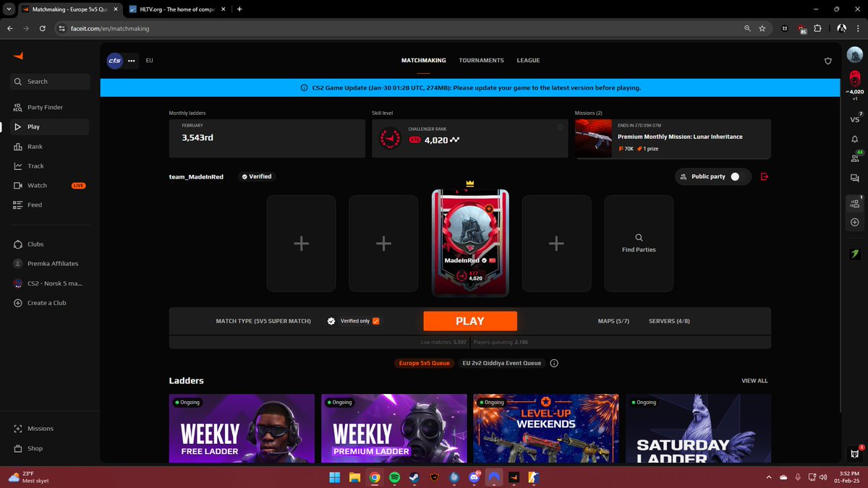Viewport: 868px width, 488px height.
Task: Open the February monthly ladder 3,543rd card
Action: click(x=267, y=139)
